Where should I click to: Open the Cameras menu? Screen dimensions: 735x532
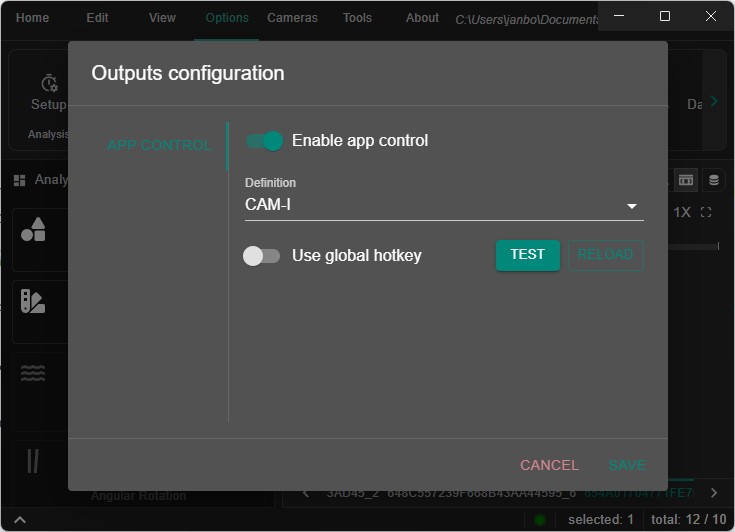(292, 18)
